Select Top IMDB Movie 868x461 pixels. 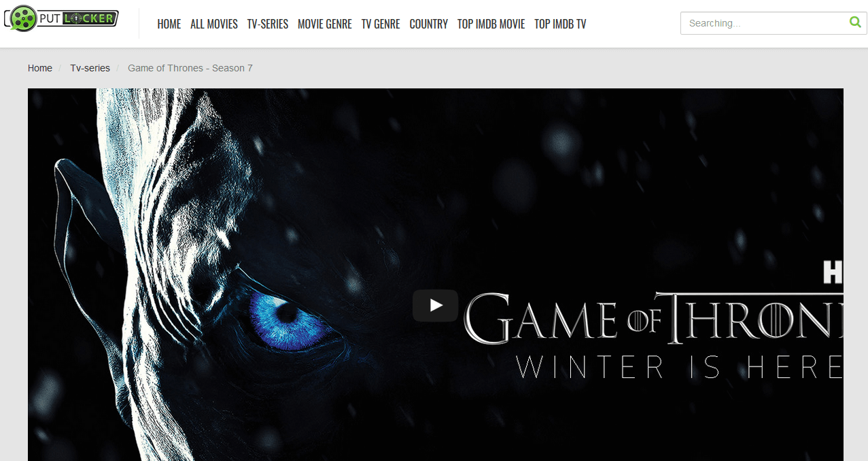pos(491,24)
